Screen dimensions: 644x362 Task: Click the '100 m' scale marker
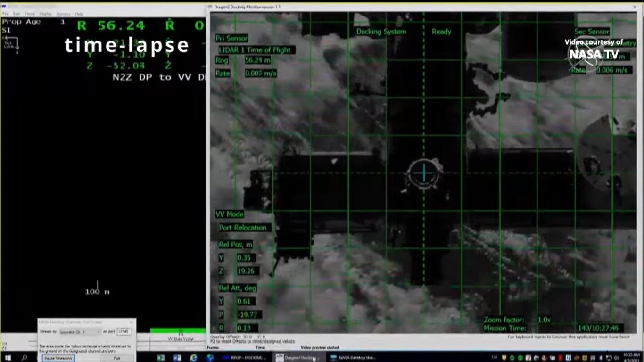coord(97,292)
